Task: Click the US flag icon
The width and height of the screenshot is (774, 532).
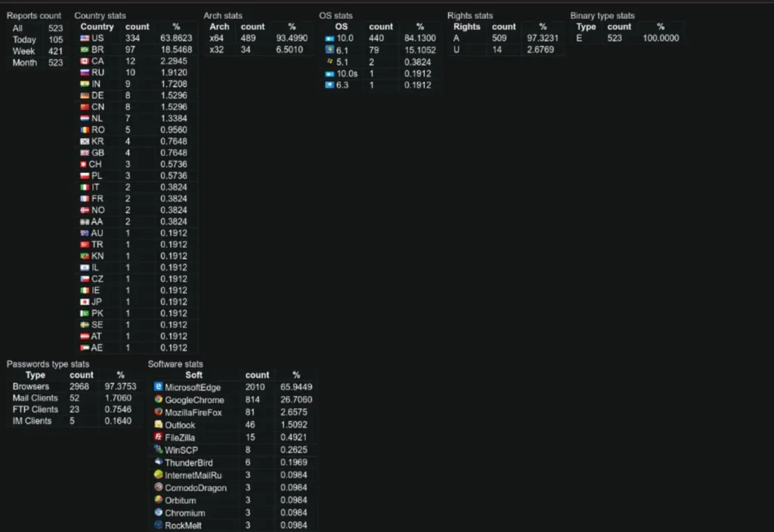Action: pos(85,38)
